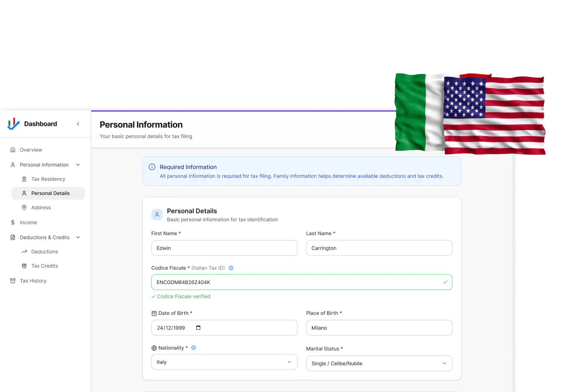Click the Deductions trending arrow icon

[24, 252]
